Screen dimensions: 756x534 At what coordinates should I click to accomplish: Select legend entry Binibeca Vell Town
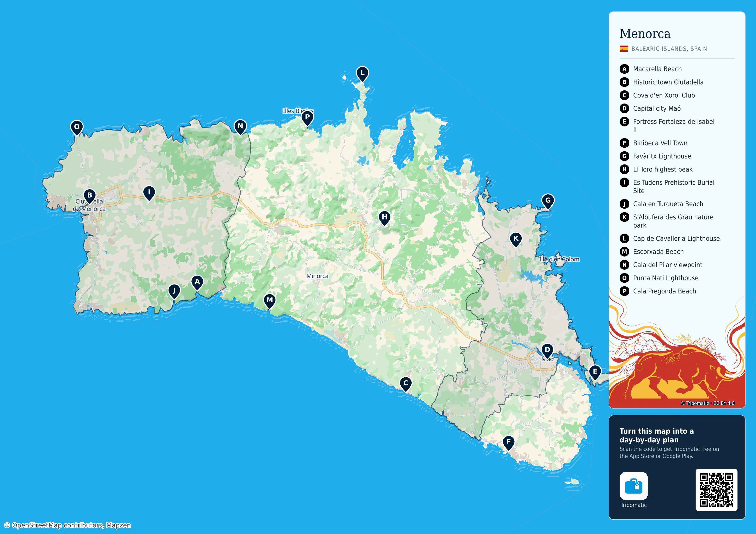point(654,143)
